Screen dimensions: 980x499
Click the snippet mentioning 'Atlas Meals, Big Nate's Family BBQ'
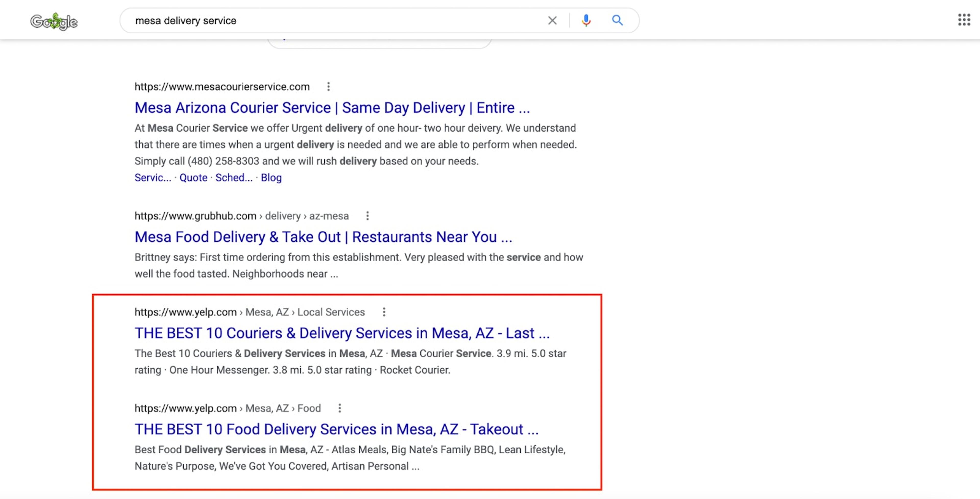tap(350, 458)
